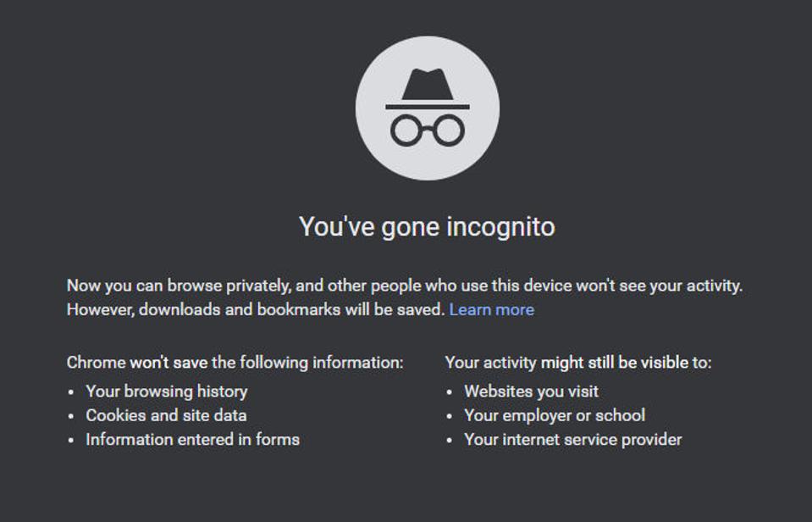Select the privacy description paragraph
The width and height of the screenshot is (812, 522).
405,295
